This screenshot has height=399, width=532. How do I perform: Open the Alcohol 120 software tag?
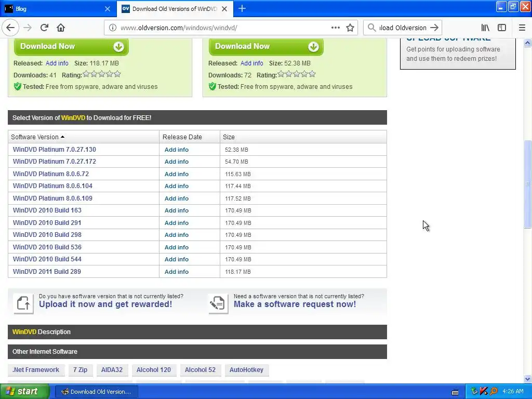click(x=154, y=370)
